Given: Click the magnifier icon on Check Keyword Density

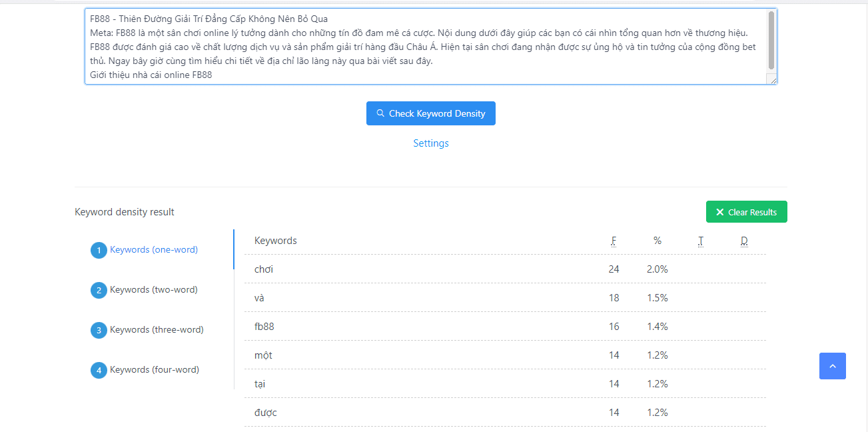Looking at the screenshot, I should tap(380, 113).
